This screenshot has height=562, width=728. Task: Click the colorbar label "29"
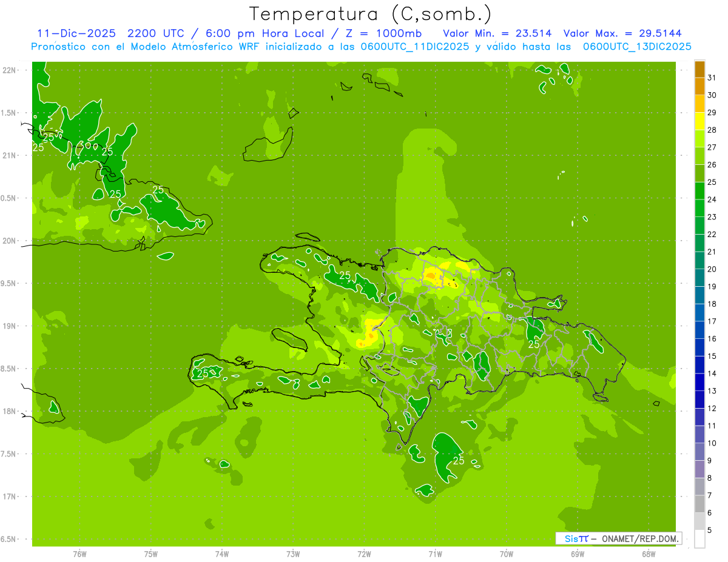[712, 112]
